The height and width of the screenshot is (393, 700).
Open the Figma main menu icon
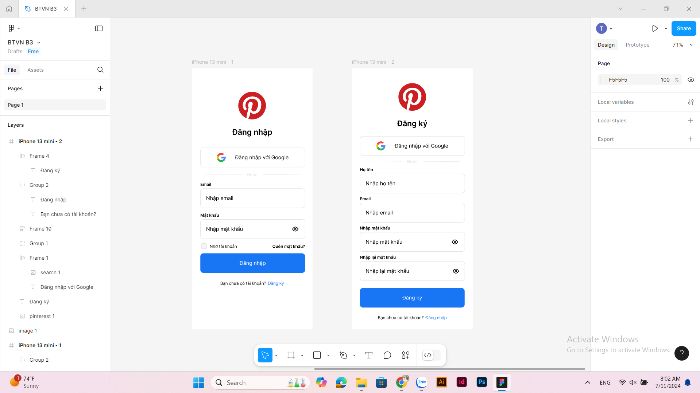(x=12, y=28)
